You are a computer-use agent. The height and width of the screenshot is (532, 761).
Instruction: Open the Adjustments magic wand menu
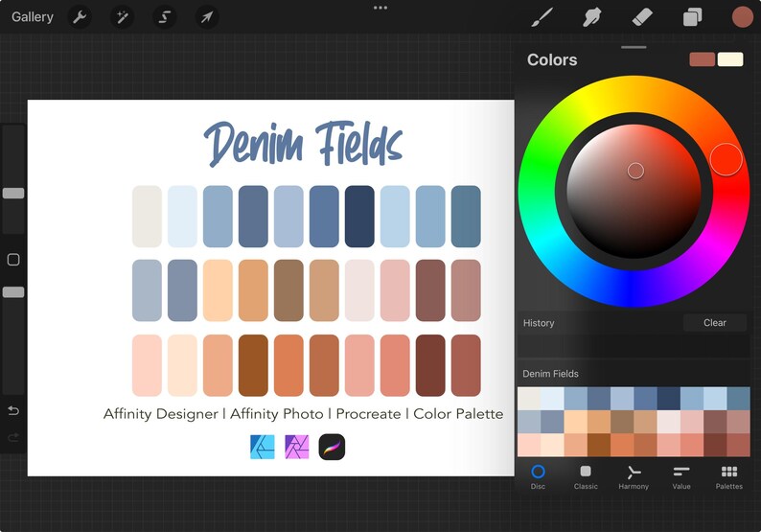[x=122, y=17]
